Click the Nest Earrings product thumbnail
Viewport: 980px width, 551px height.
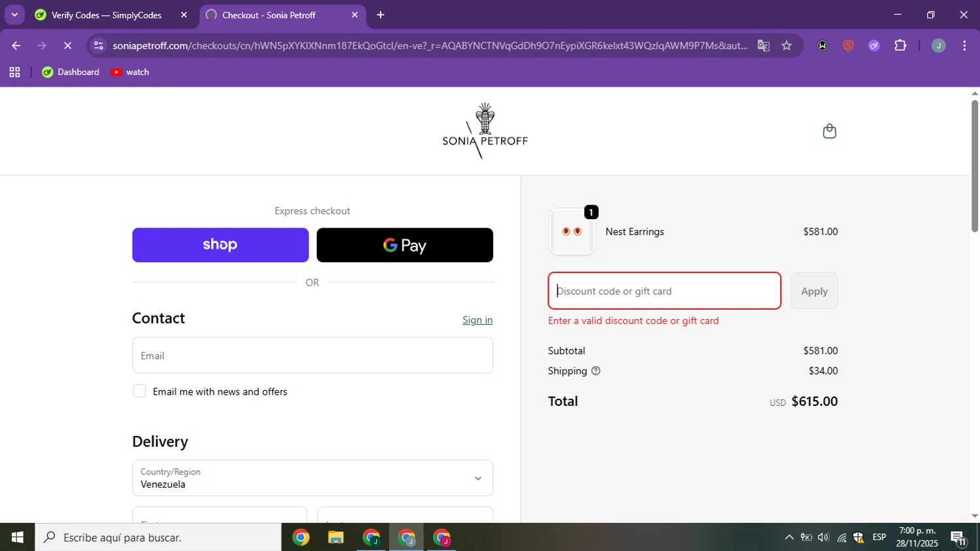(572, 232)
